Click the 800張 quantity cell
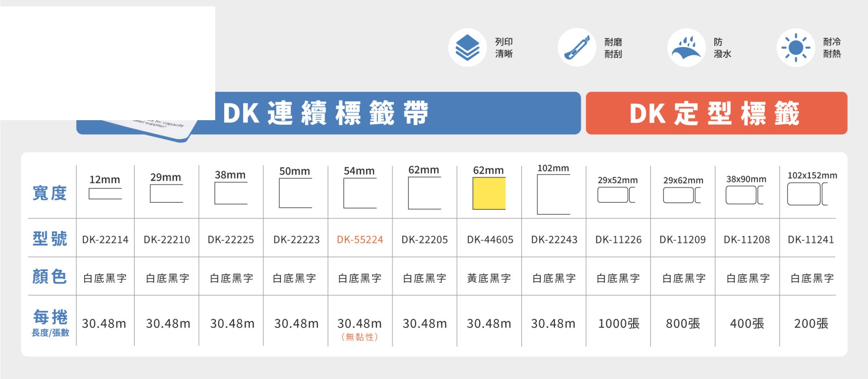Viewport: 868px width, 379px height. 683,323
